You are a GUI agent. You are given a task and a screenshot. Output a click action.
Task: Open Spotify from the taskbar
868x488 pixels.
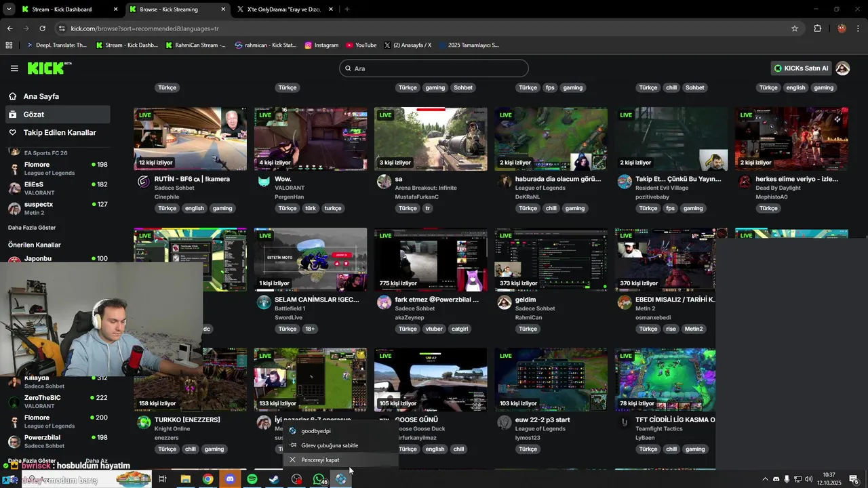tap(252, 479)
